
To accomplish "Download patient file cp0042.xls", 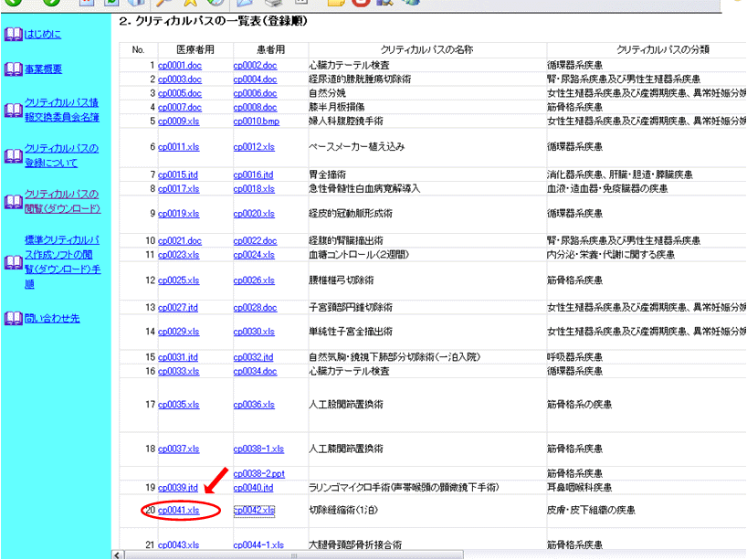I will pyautogui.click(x=254, y=510).
